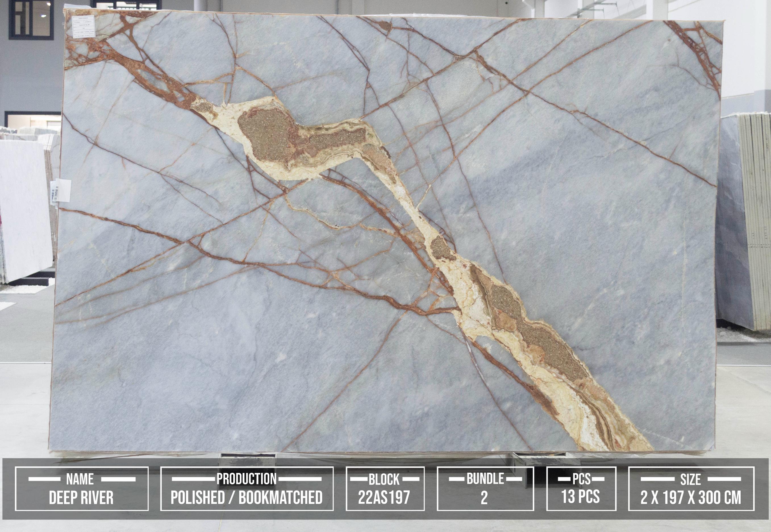Screen dimensions: 771x532
Task: Click the BUNDLE header label
Action: click(x=485, y=479)
